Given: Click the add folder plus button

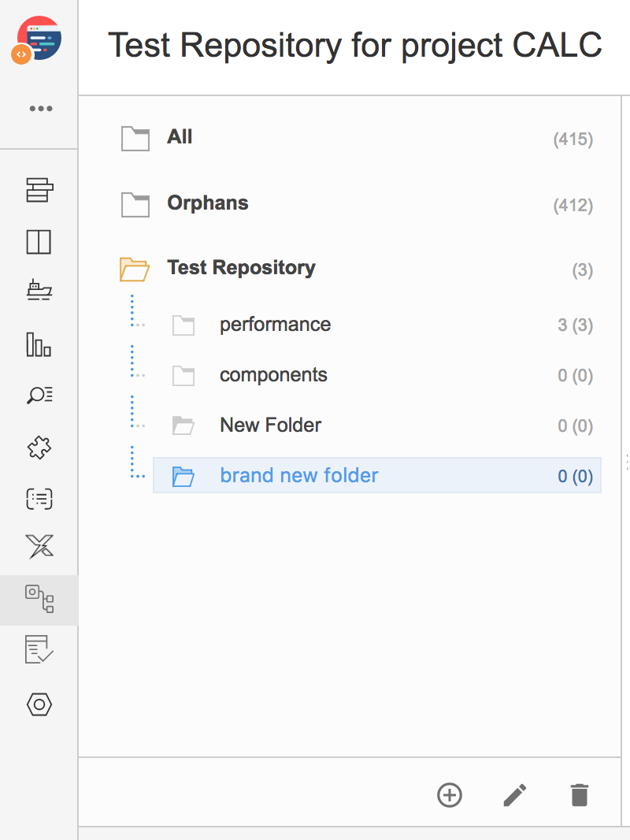Looking at the screenshot, I should coord(450,795).
